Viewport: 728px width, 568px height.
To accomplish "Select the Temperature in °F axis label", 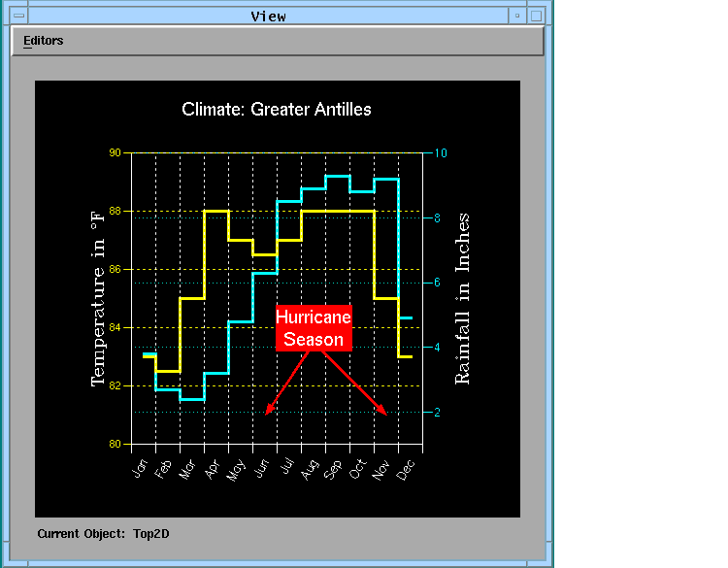I will pyautogui.click(x=97, y=299).
